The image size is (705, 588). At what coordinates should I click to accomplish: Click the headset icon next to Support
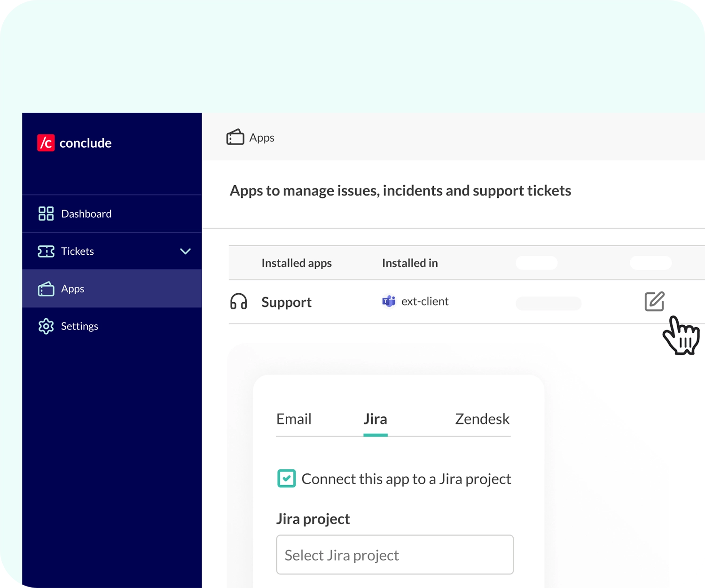pos(239,302)
